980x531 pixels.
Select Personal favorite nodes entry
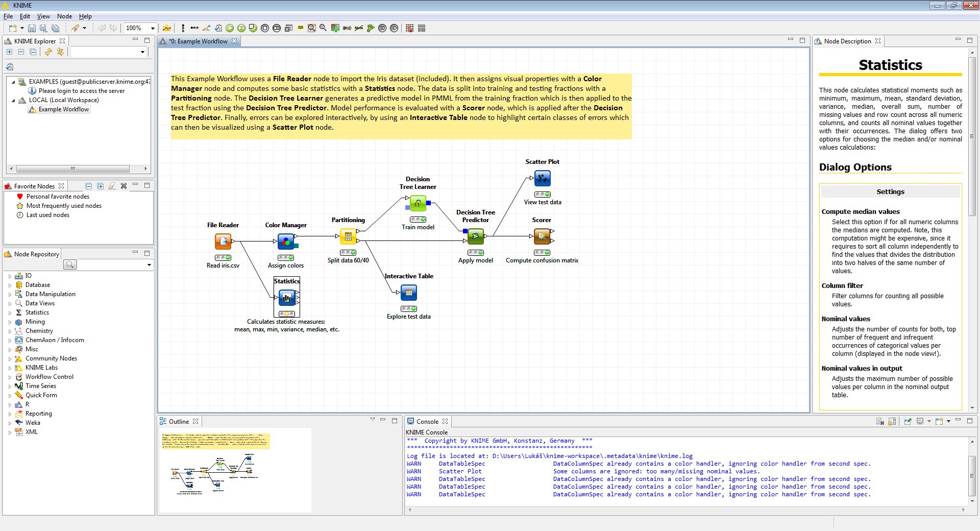pyautogui.click(x=58, y=197)
